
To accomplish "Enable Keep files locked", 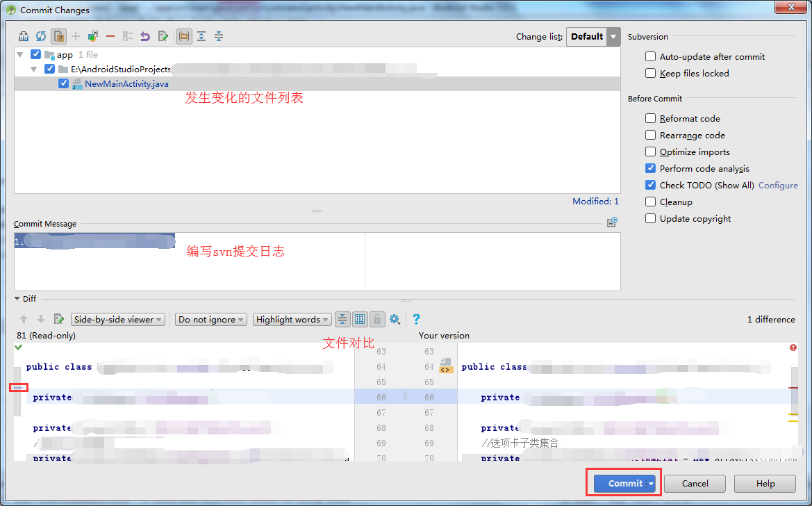I will click(650, 73).
